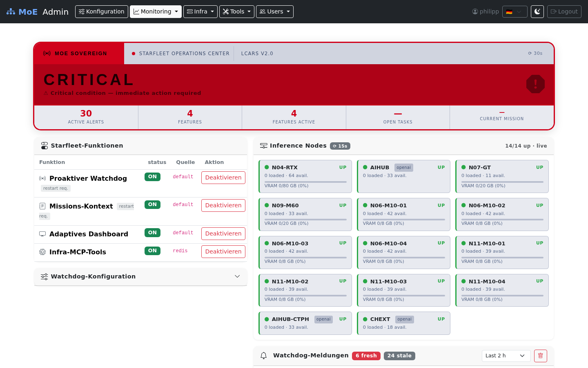
Task: Select the 6 fresh alerts badge
Action: point(366,356)
